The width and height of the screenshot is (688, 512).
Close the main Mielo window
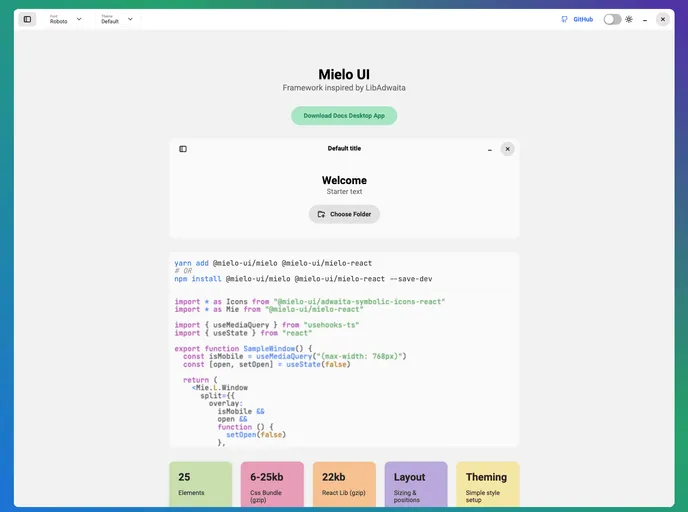(x=663, y=19)
